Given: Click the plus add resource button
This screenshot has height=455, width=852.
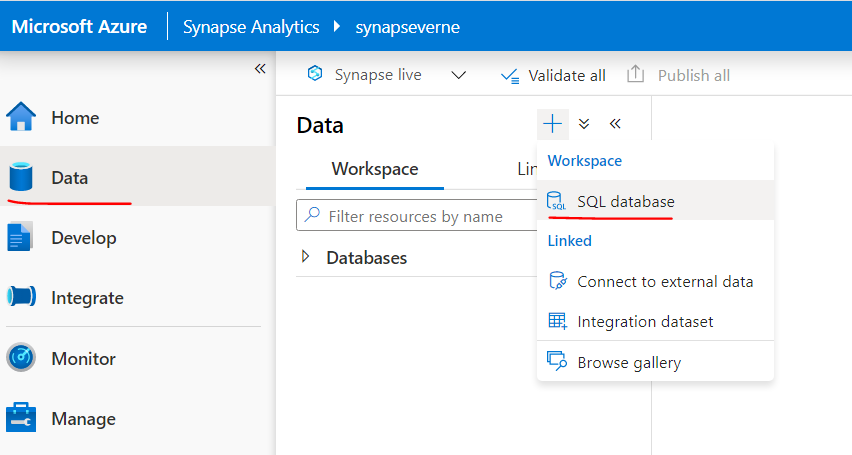Looking at the screenshot, I should (553, 124).
